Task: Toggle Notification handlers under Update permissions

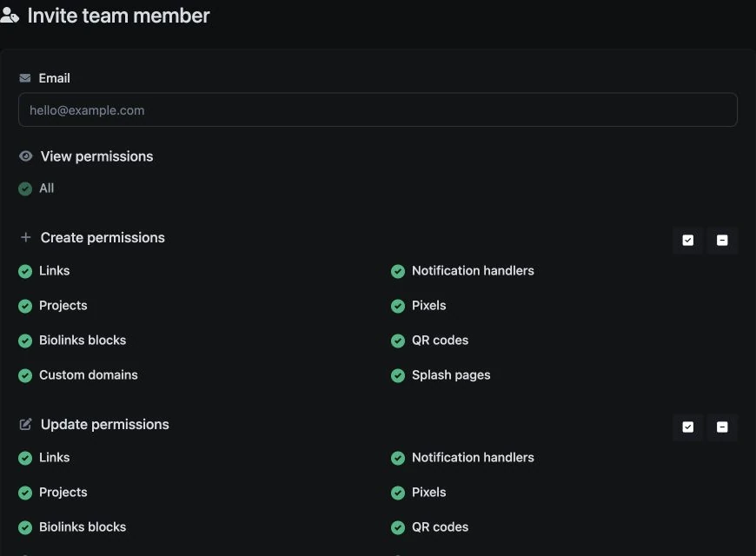Action: pyautogui.click(x=398, y=458)
